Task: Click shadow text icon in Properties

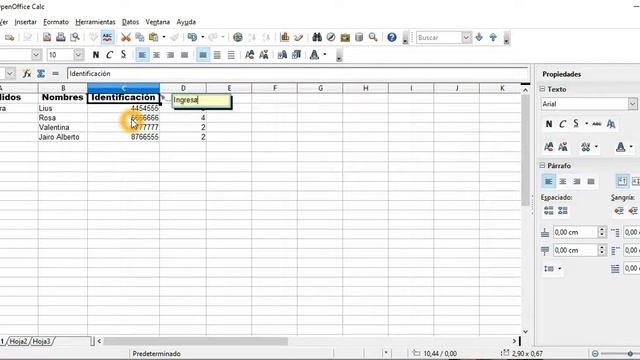Action: coord(611,124)
